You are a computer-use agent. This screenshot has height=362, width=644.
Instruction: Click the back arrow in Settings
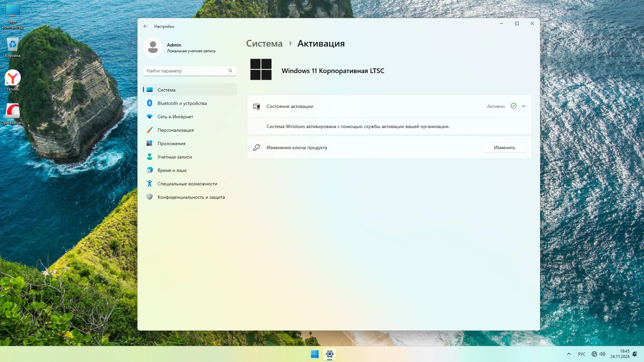[x=145, y=26]
